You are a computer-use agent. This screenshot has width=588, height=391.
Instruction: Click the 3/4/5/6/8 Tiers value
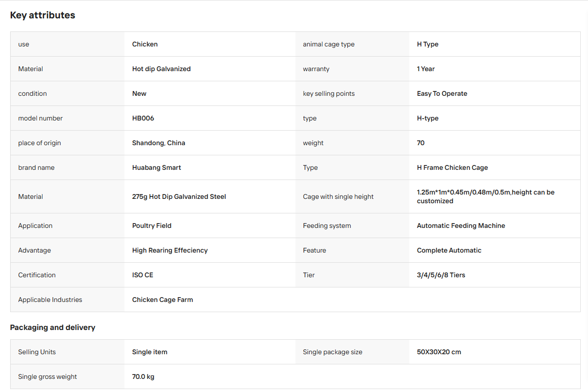pos(441,275)
